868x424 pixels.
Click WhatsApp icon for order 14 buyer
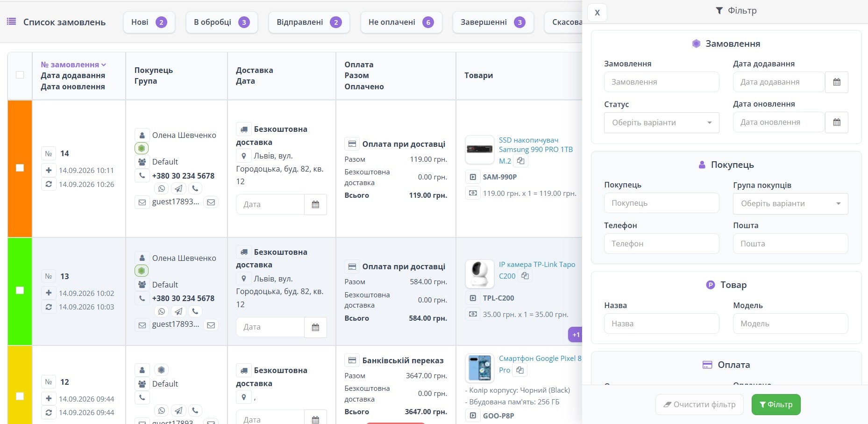(162, 188)
